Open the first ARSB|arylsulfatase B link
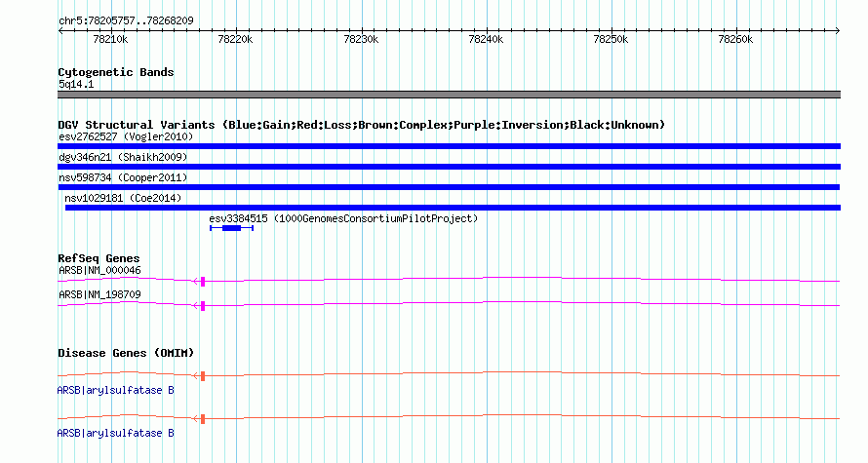Screen dimensions: 868x463 (116, 391)
